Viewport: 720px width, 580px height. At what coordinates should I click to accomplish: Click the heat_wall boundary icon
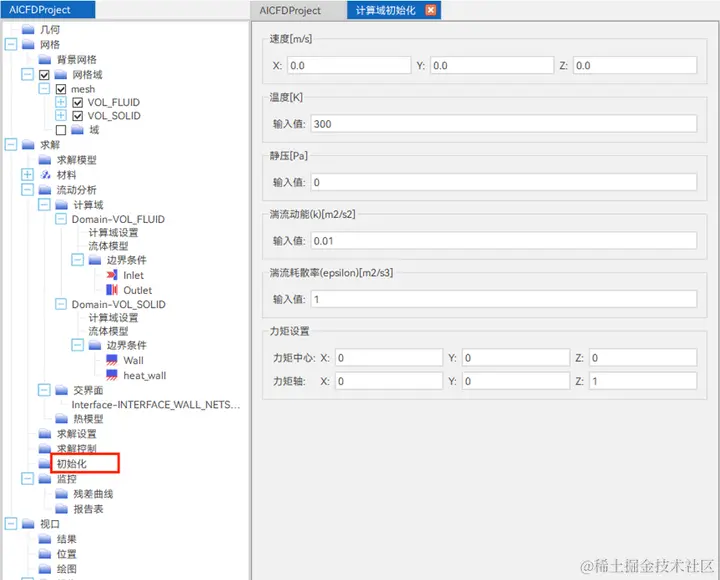tap(112, 375)
